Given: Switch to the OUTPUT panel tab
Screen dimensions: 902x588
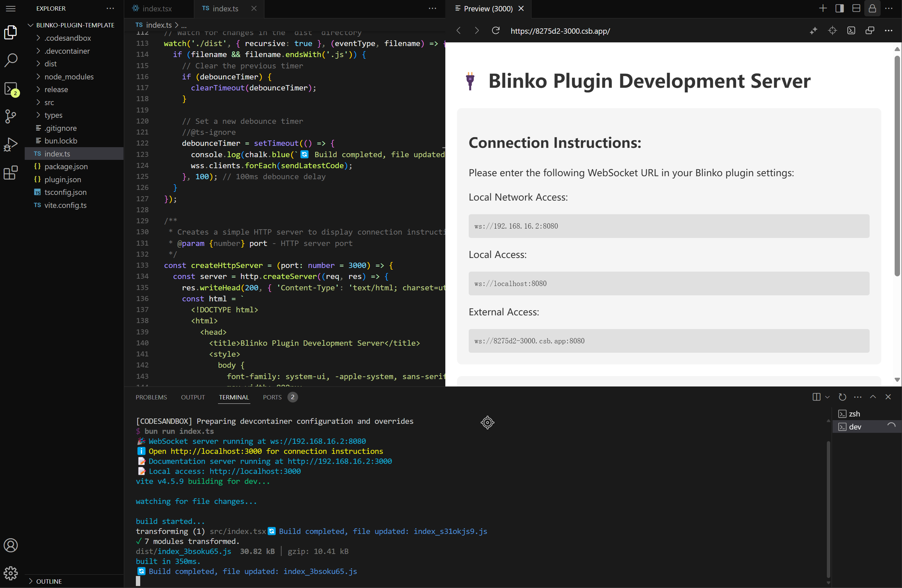Looking at the screenshot, I should tap(193, 397).
